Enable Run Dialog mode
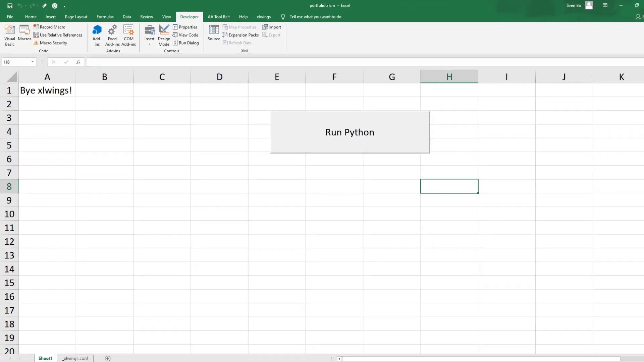The image size is (644, 362). (189, 43)
